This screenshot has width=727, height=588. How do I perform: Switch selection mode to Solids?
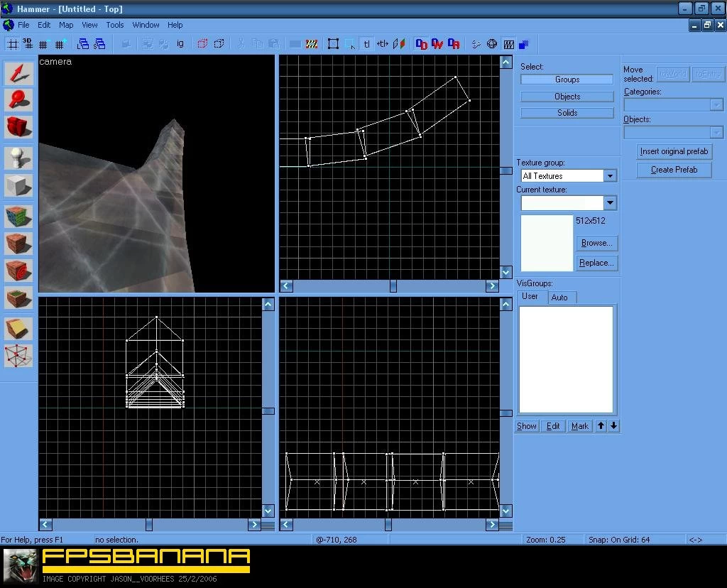click(567, 113)
